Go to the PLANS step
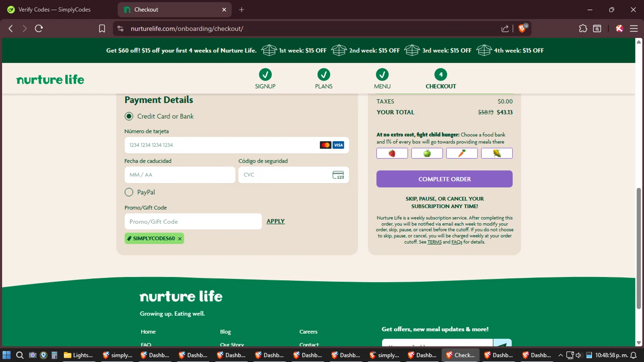Viewport: 644px width, 362px height. [324, 79]
